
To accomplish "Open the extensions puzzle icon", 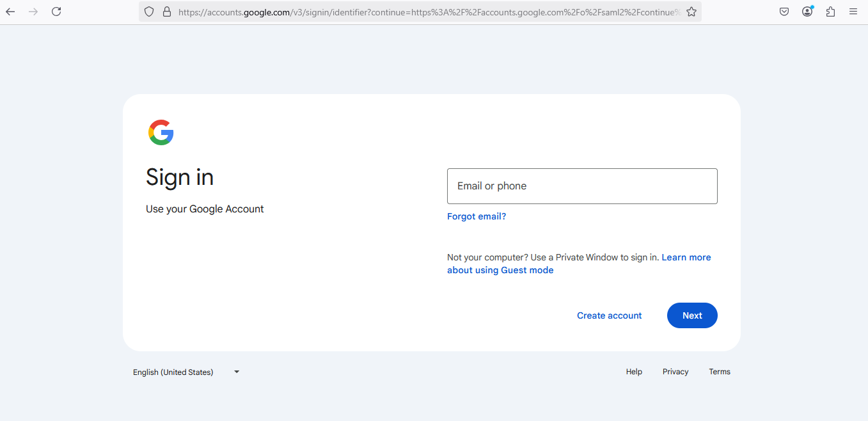I will (830, 12).
